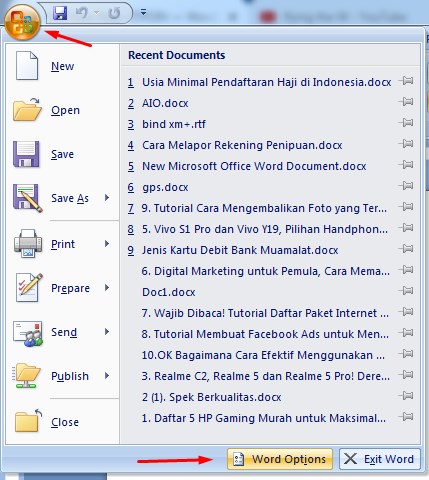Expand the Prepare submenu arrow
This screenshot has height=480, width=429.
tap(107, 287)
